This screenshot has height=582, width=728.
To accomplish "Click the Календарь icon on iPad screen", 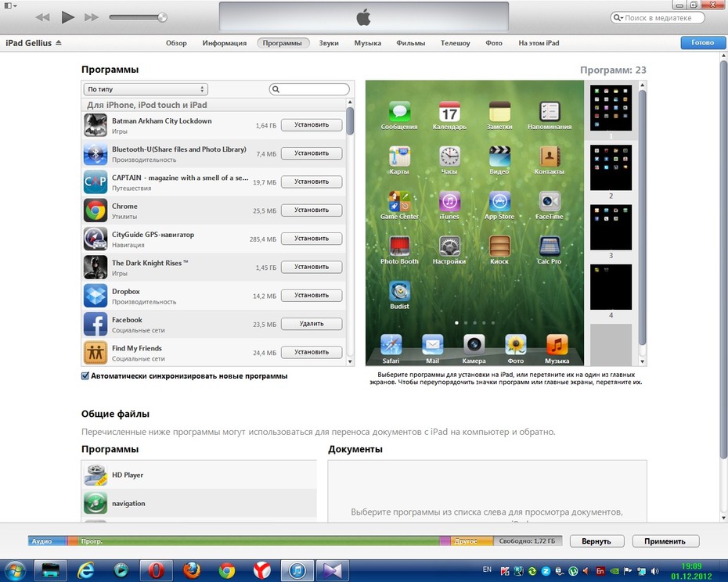I will coord(449,112).
